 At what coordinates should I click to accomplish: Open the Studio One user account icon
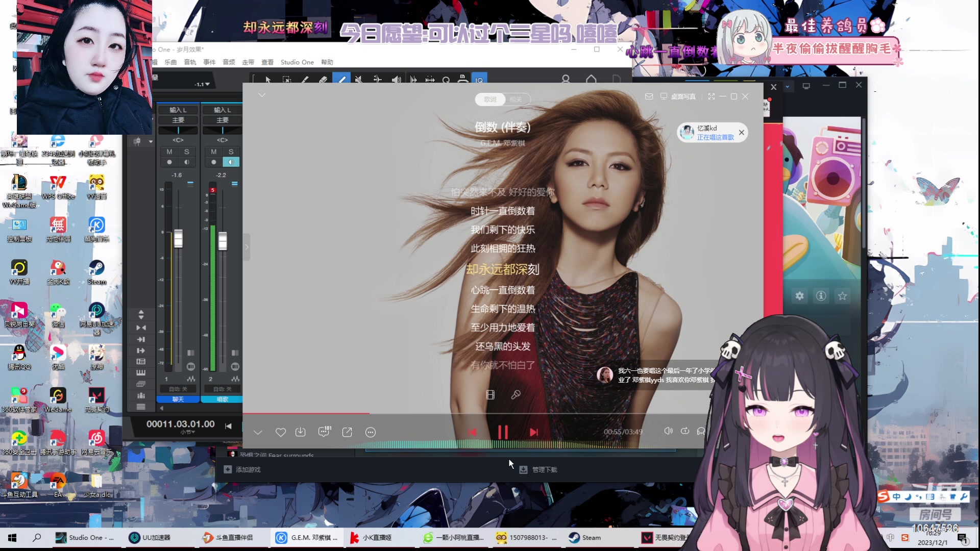tap(566, 79)
